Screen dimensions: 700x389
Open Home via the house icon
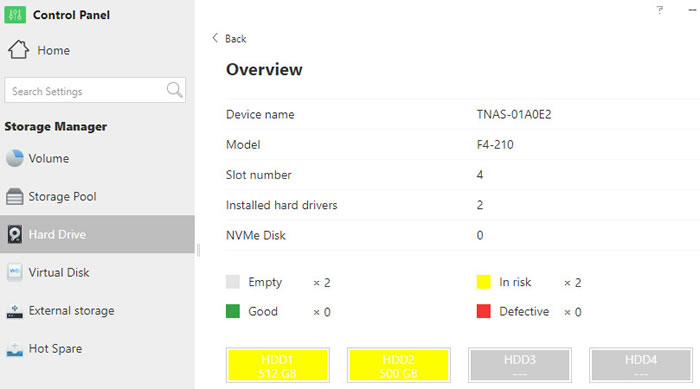[x=18, y=50]
